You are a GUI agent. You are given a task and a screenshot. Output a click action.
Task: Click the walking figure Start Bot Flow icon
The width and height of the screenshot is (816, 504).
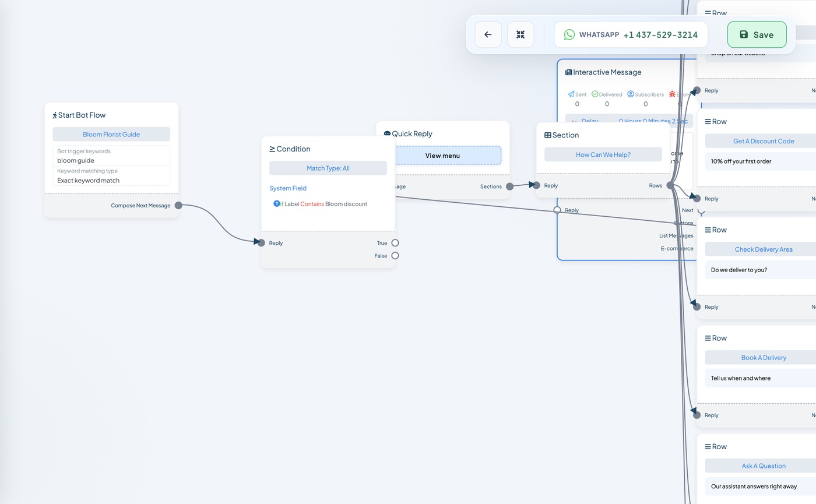pos(55,115)
